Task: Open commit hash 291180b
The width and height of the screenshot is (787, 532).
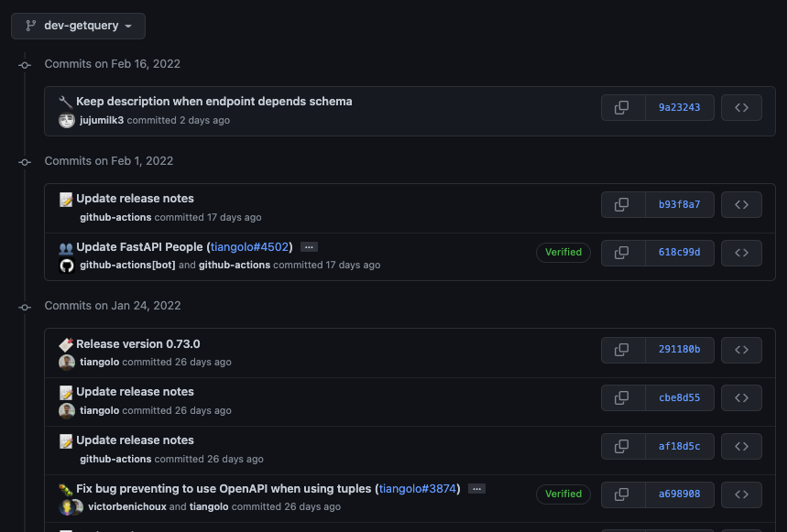Action: point(679,350)
